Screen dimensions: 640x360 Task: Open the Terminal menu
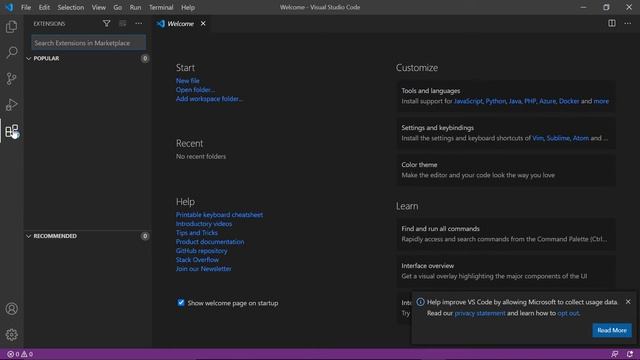(161, 7)
